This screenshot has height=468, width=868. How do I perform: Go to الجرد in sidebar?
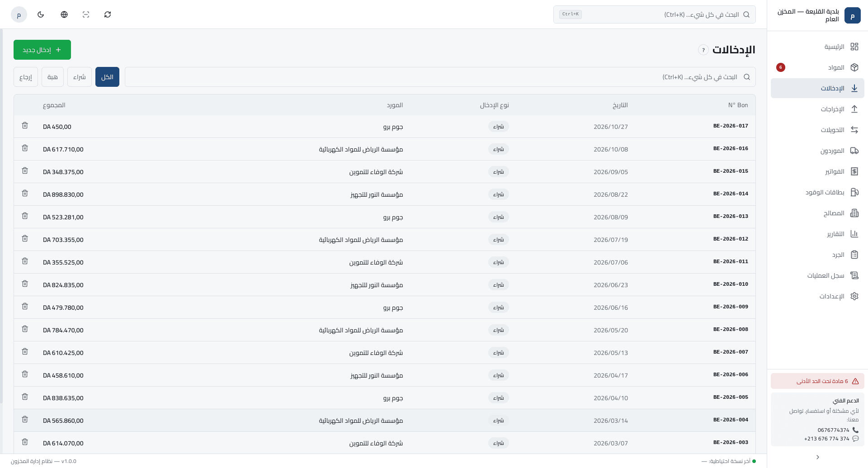click(x=817, y=255)
